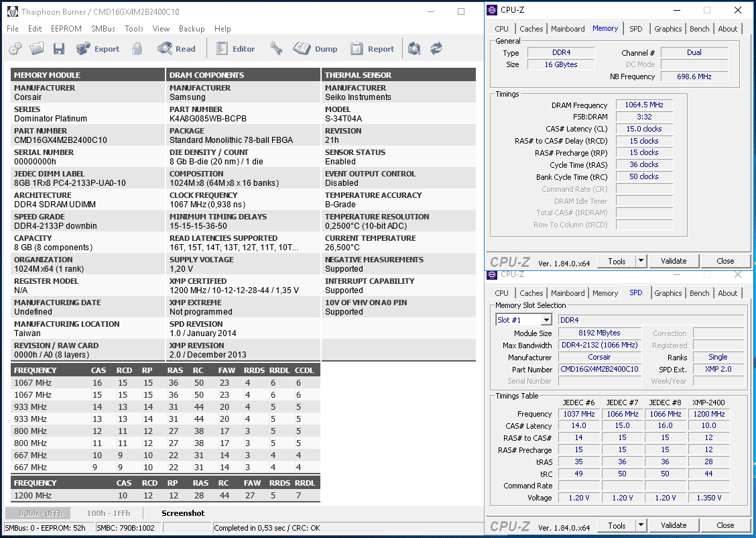756x538 pixels.
Task: Open the Report view from toolbar
Action: (372, 49)
